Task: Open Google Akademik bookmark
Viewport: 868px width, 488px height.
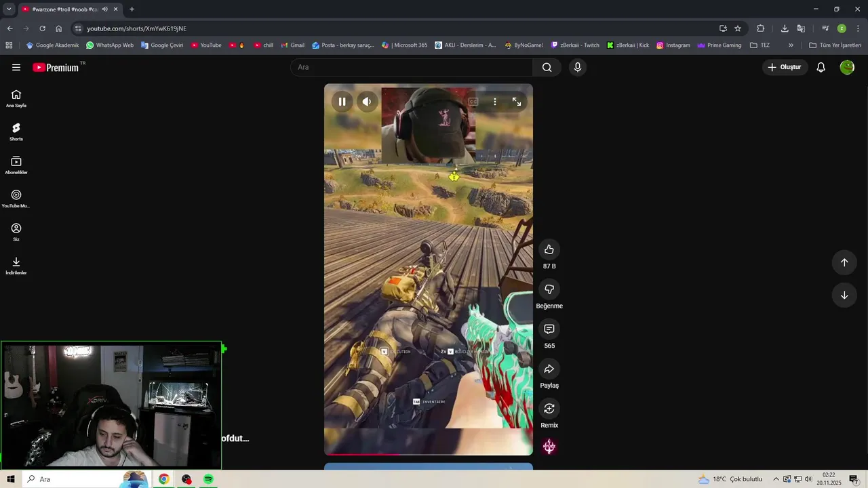Action: click(52, 45)
